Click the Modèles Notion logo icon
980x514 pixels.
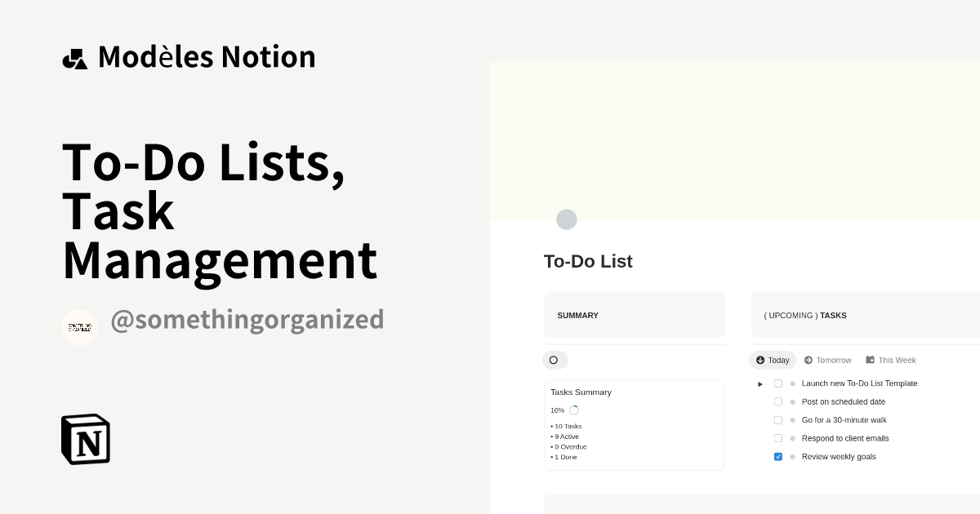coord(74,55)
